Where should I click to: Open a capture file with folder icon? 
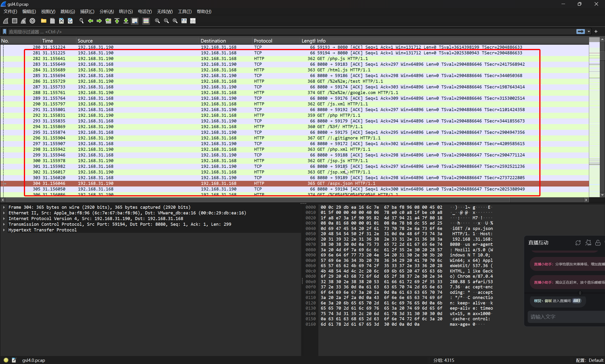44,21
